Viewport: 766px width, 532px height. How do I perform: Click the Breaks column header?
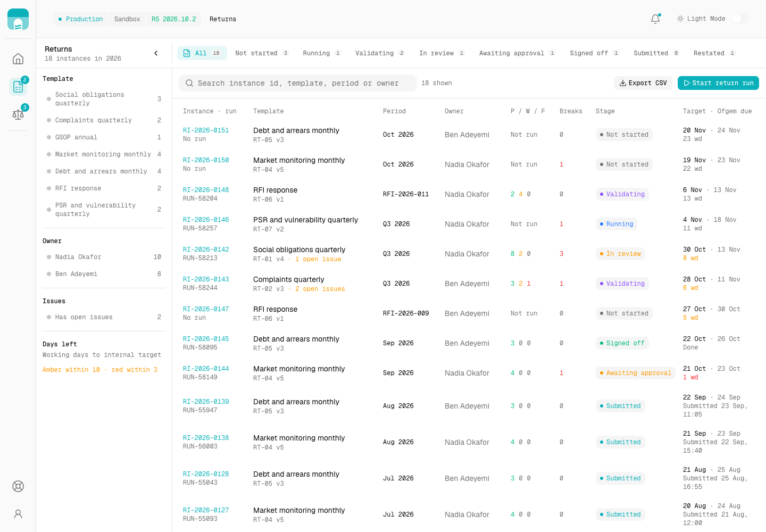tap(571, 111)
